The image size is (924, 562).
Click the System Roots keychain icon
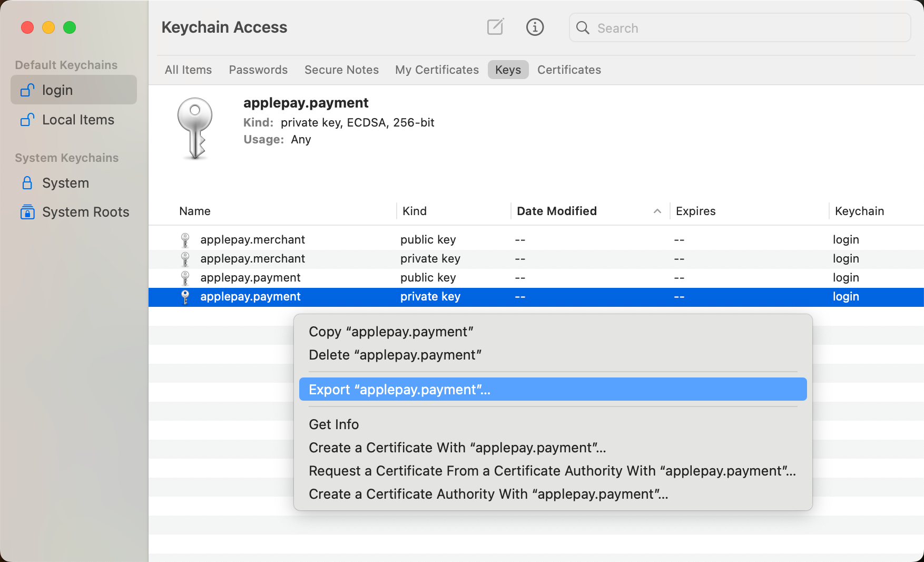point(27,212)
